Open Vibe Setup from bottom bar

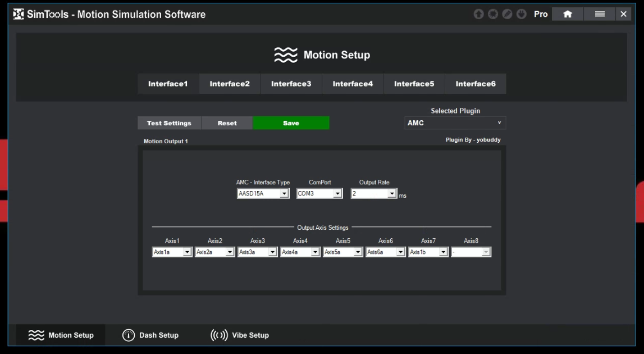click(240, 335)
